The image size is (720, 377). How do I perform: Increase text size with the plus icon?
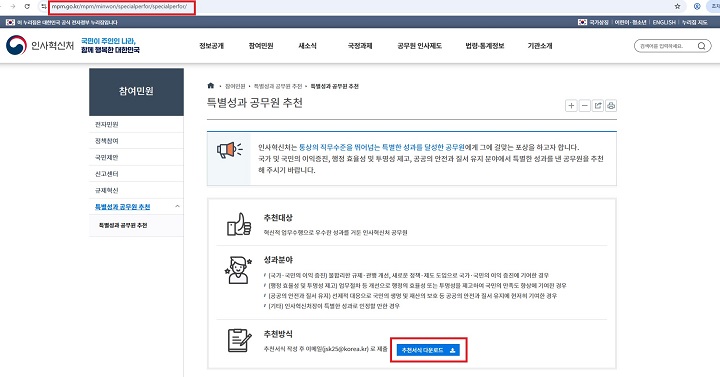571,106
